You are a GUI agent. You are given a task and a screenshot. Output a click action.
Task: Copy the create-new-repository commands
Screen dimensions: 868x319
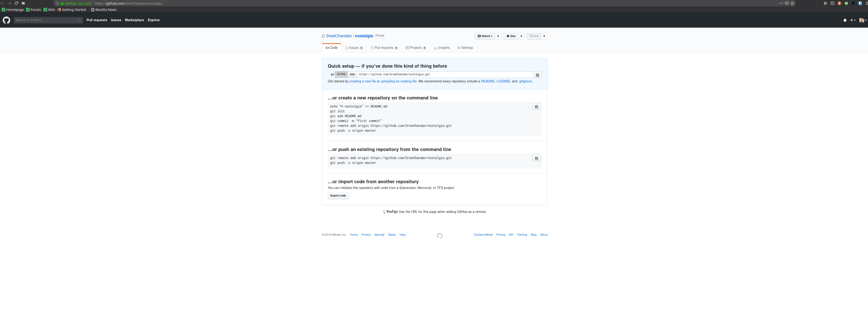coord(537,107)
